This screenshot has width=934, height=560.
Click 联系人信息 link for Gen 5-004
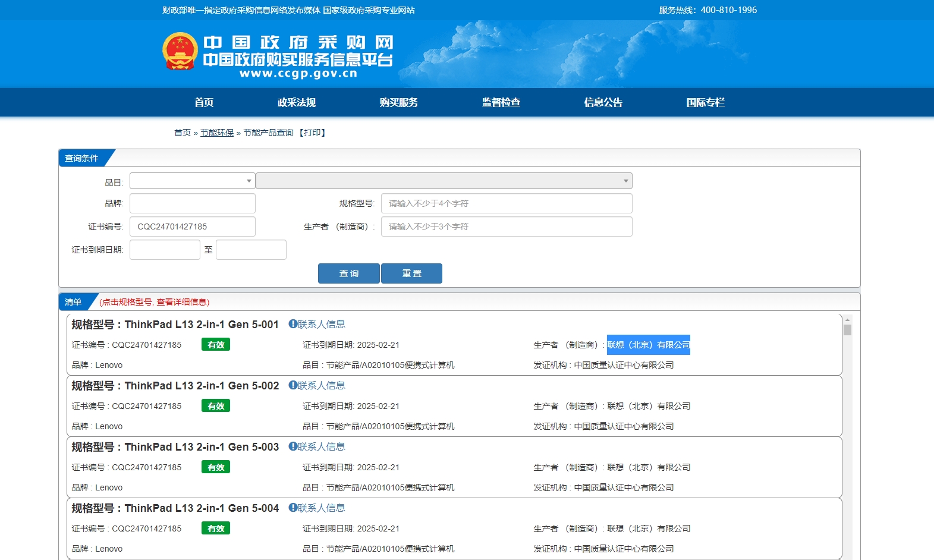click(x=321, y=508)
